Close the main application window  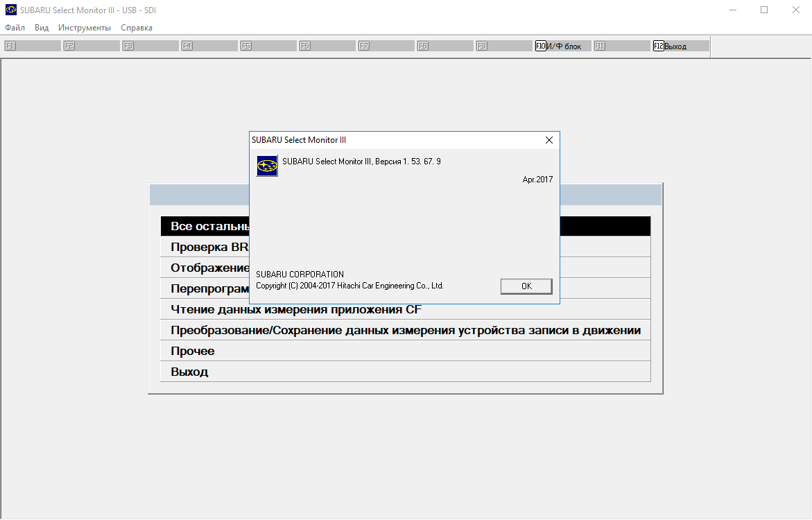[796, 10]
